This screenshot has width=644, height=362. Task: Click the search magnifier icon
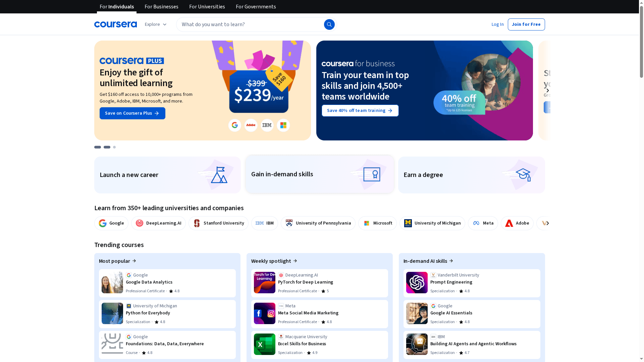point(329,24)
